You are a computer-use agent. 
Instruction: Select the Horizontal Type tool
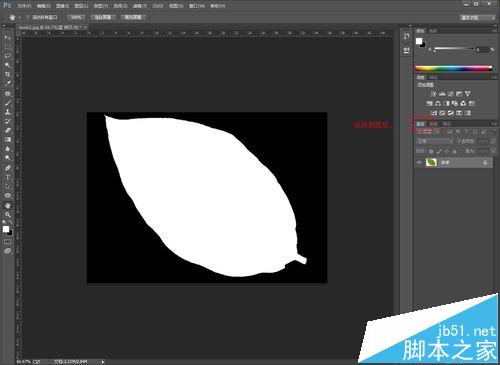(x=7, y=177)
